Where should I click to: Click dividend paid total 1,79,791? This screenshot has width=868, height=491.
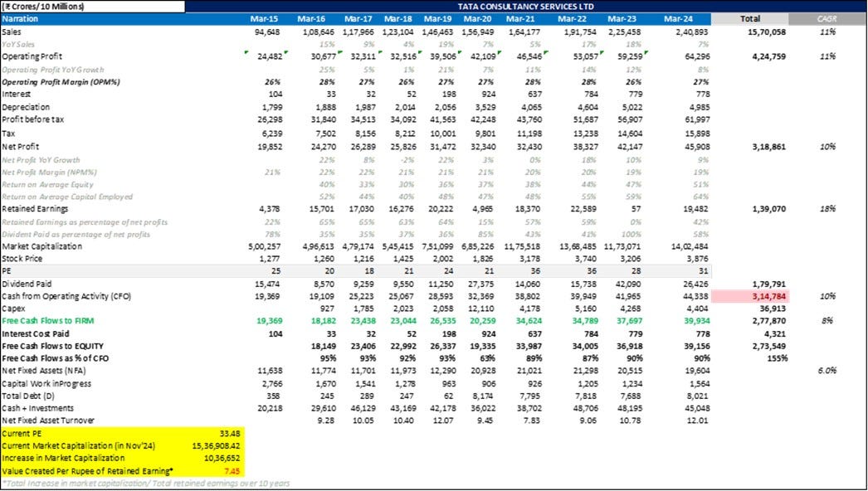coord(769,284)
